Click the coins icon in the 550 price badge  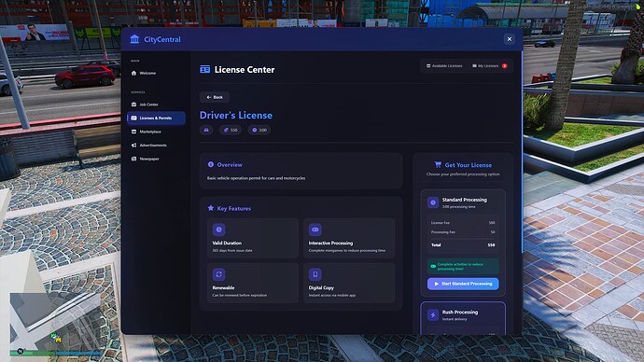coord(226,130)
